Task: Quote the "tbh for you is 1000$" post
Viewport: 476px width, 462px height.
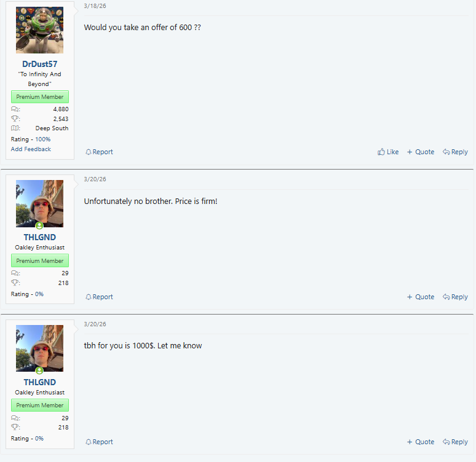Action: (x=421, y=442)
